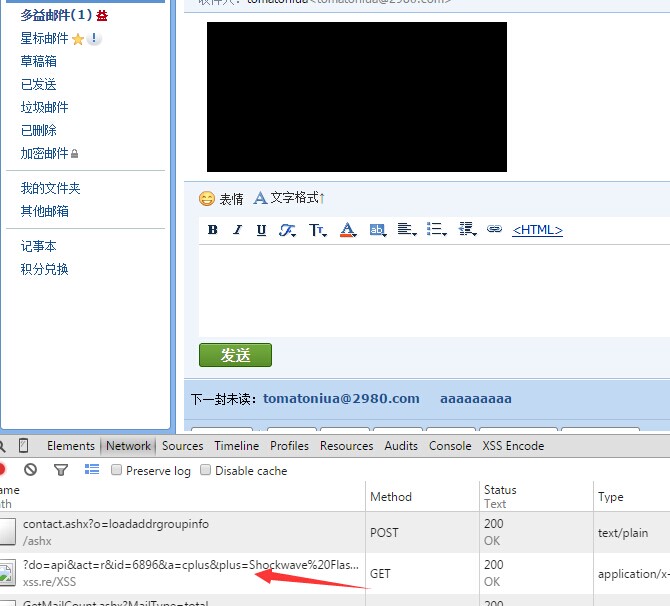Switch to the XSS Encode devtools tab
This screenshot has height=606, width=670.
pyautogui.click(x=513, y=446)
